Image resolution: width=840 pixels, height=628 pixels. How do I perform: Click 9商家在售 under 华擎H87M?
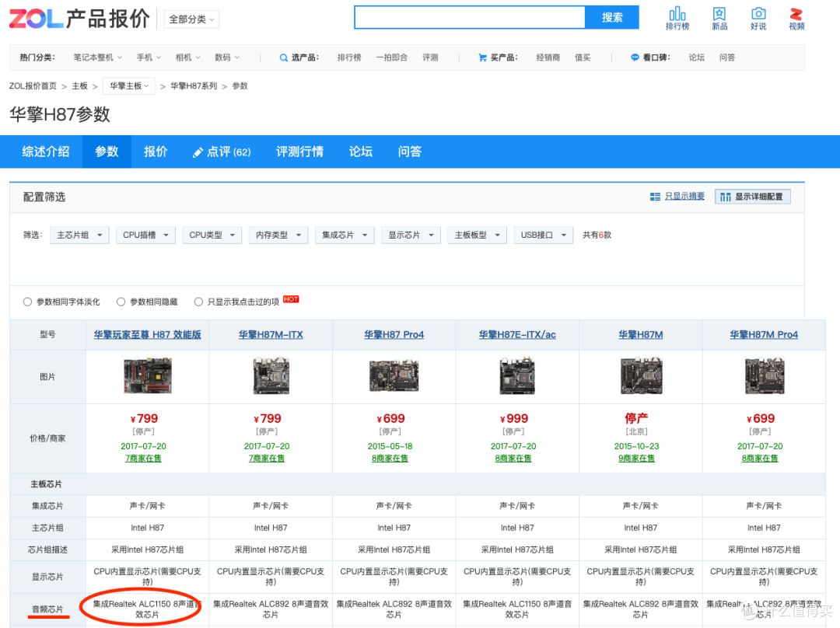click(x=636, y=459)
